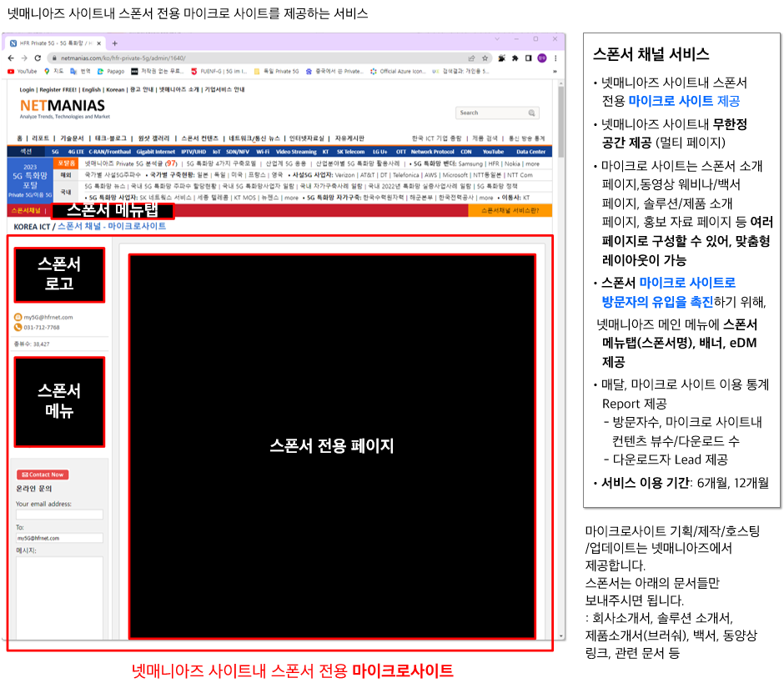Viewport: 784px width, 683px height.
Task: Select the Gigabit Internet section tab
Action: pyautogui.click(x=156, y=152)
